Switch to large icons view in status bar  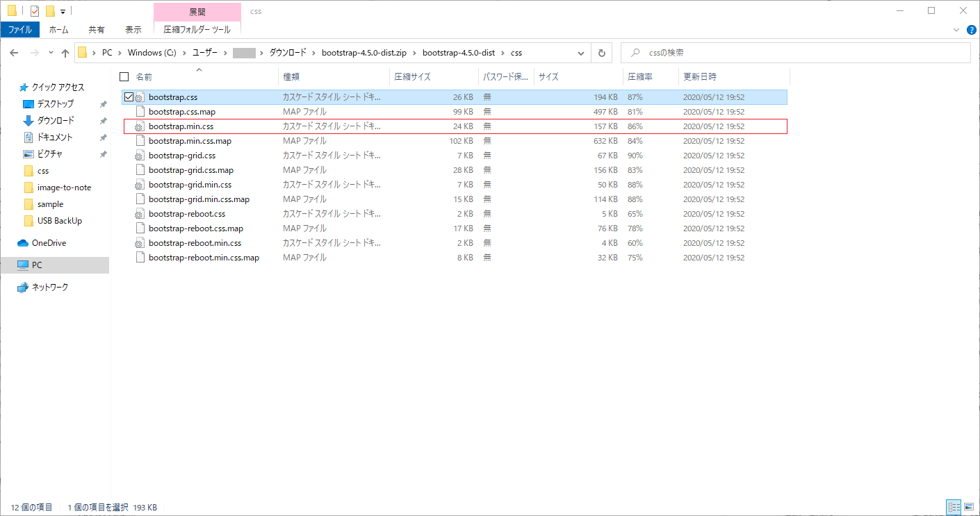point(968,507)
